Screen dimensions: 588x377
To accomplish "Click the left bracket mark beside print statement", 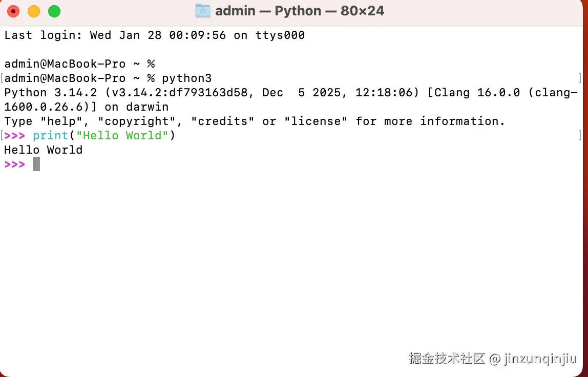I will tap(2, 135).
